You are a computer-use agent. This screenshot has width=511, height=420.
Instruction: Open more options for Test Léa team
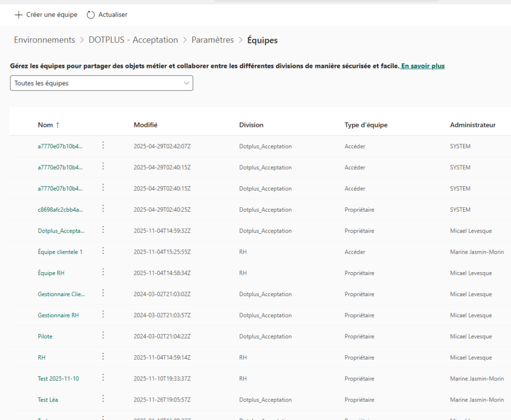click(x=103, y=399)
